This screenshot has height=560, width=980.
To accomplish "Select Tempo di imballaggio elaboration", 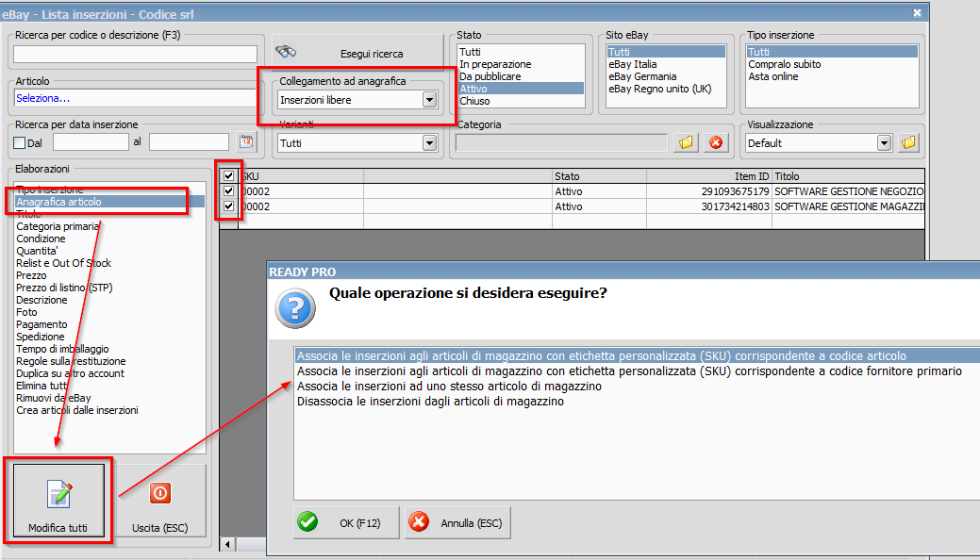I will [x=109, y=349].
